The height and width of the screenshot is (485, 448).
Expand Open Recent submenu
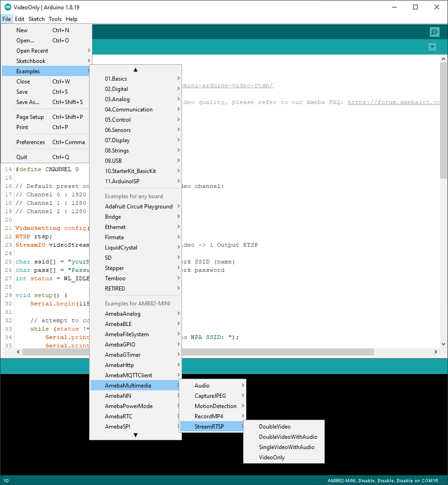(32, 51)
